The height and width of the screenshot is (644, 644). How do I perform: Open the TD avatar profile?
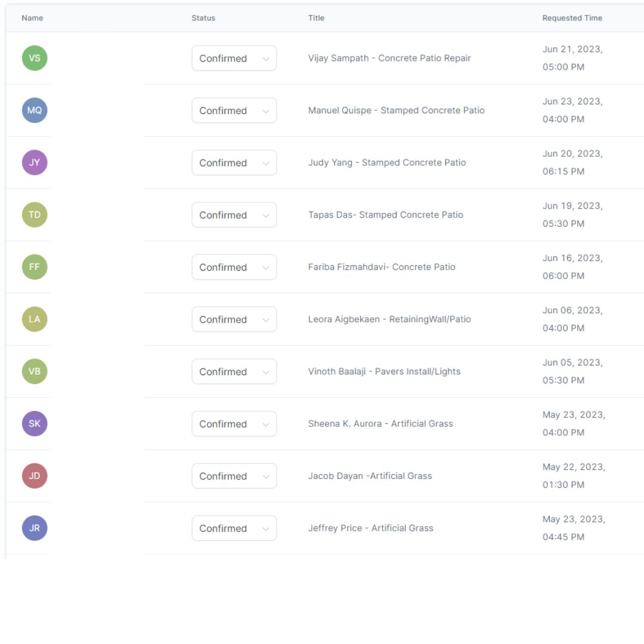coord(35,215)
